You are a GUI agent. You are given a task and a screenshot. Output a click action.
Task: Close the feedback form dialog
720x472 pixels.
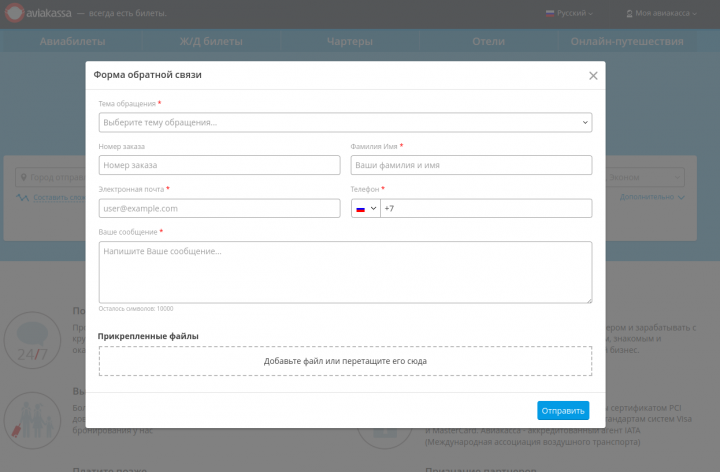(593, 75)
